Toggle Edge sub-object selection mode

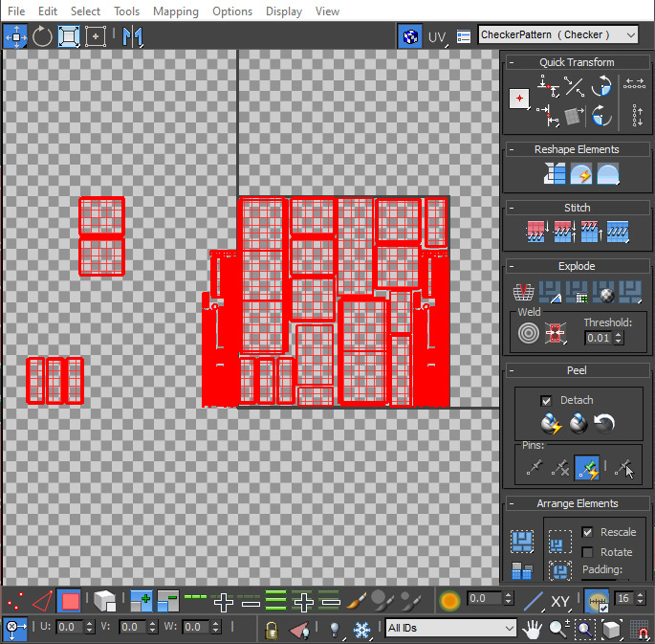point(42,601)
